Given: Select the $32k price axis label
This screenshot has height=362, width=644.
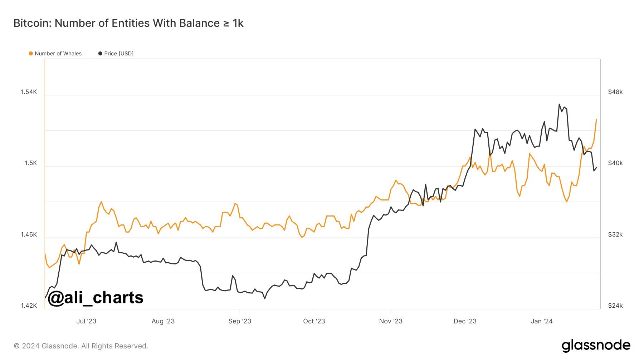Looking at the screenshot, I should 615,234.
